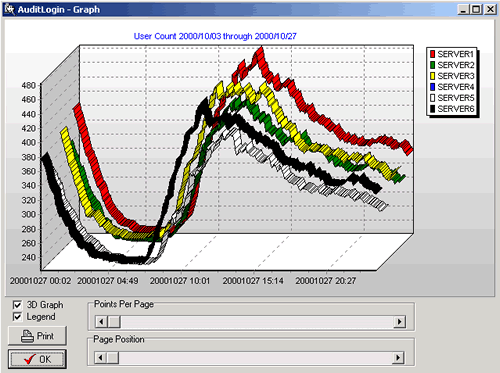Click the y-axis value 400
Viewport: 500px width, 373px height.
click(x=28, y=142)
